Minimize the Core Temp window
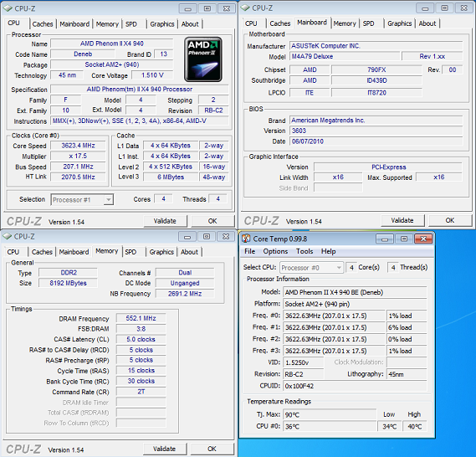 (384, 239)
